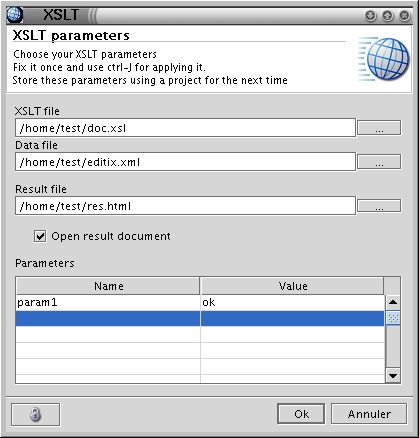Browse for the XSLT file

[379, 128]
